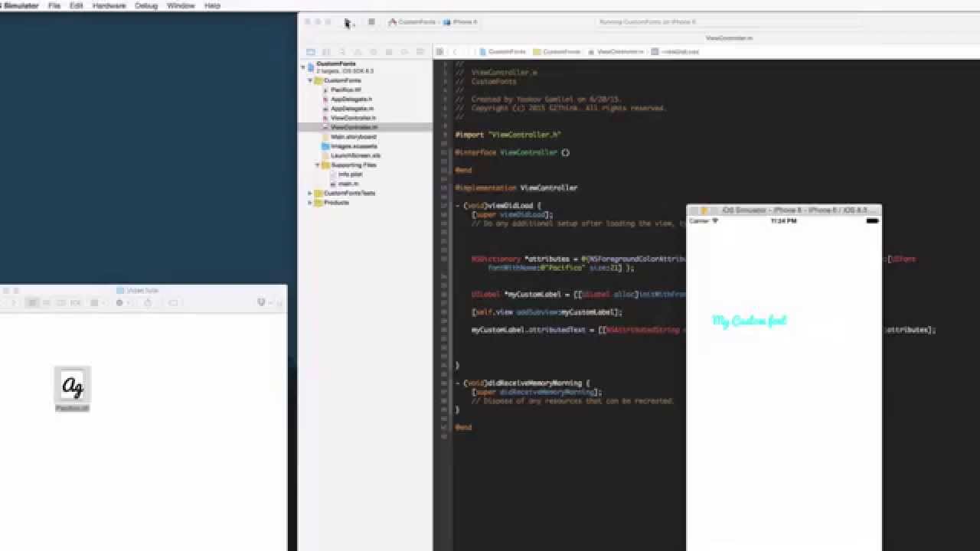Open the Find navigator icon
The height and width of the screenshot is (551, 980).
pos(341,51)
